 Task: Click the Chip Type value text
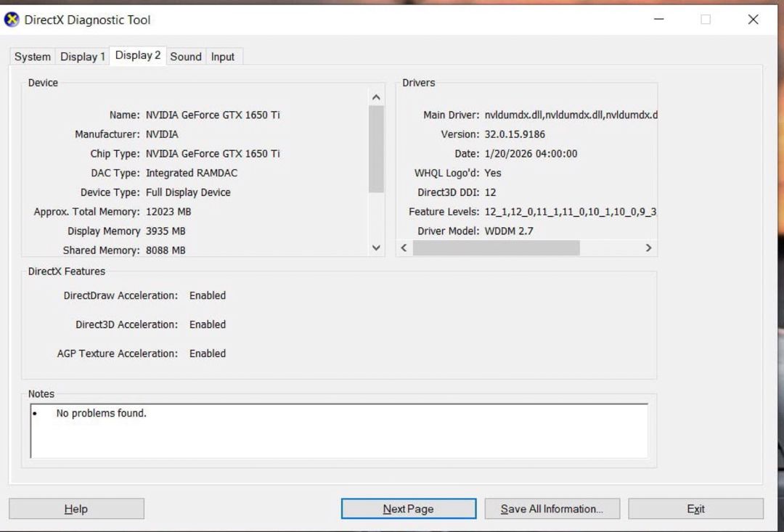tap(213, 154)
